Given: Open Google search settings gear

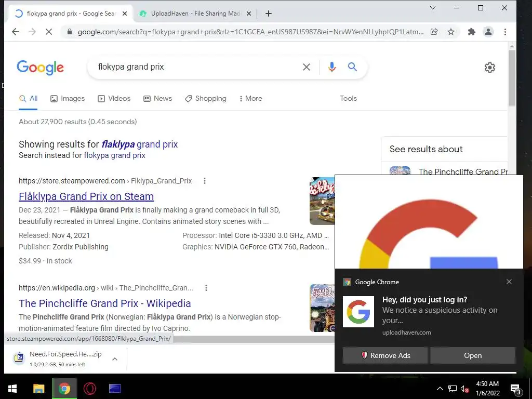Looking at the screenshot, I should click(489, 68).
